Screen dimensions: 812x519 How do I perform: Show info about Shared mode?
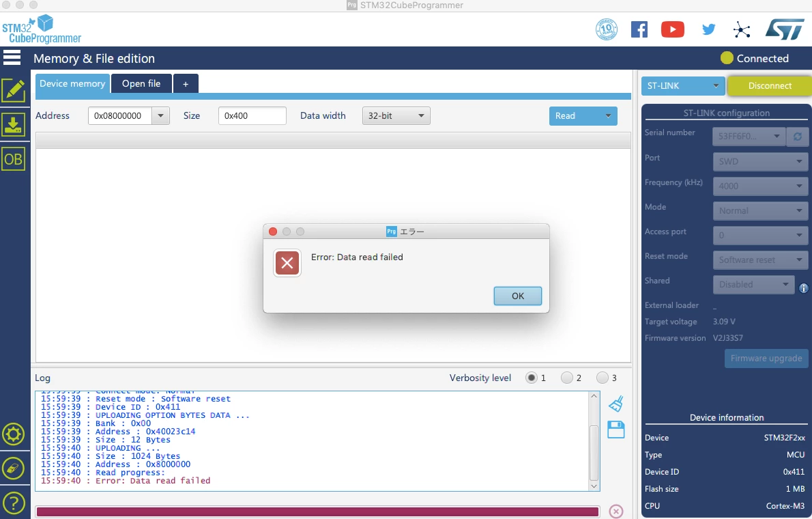[804, 288]
